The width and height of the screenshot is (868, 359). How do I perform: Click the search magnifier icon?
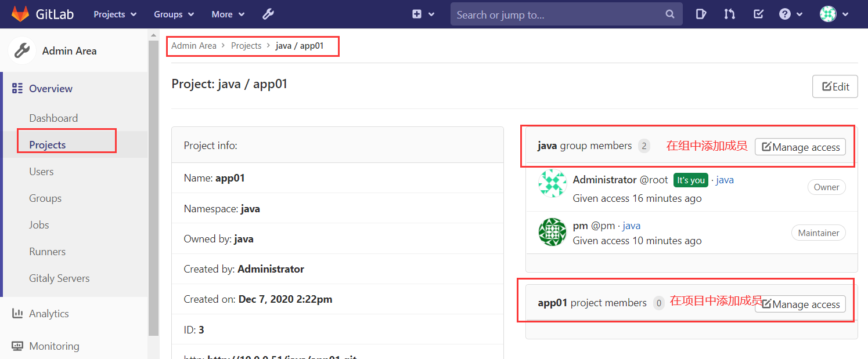click(669, 14)
